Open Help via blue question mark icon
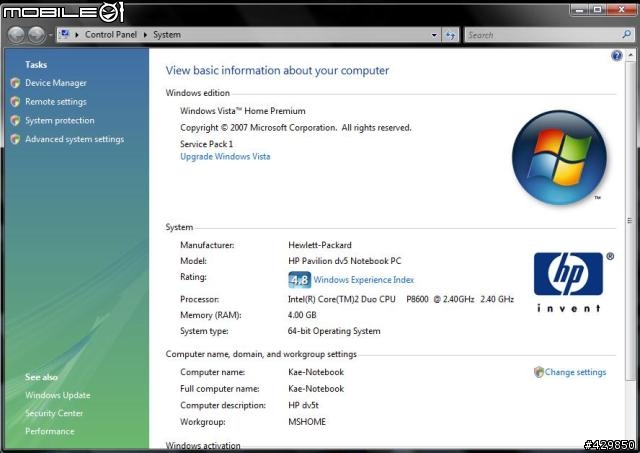 click(616, 56)
